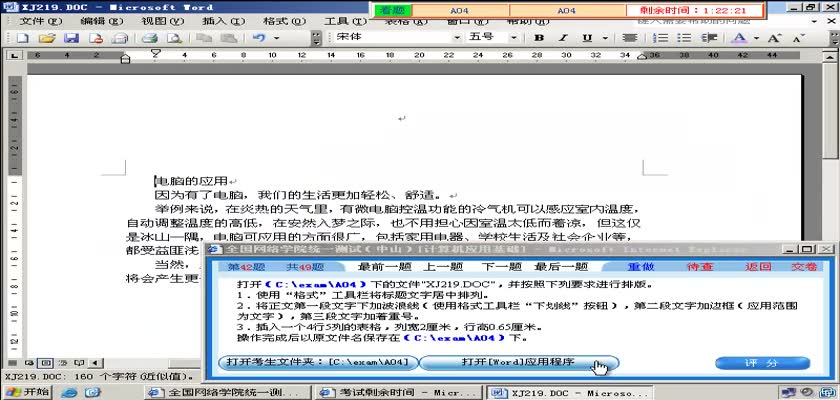Expand the 宋体 font name dropdown
Image resolution: width=840 pixels, height=400 pixels.
pyautogui.click(x=457, y=38)
